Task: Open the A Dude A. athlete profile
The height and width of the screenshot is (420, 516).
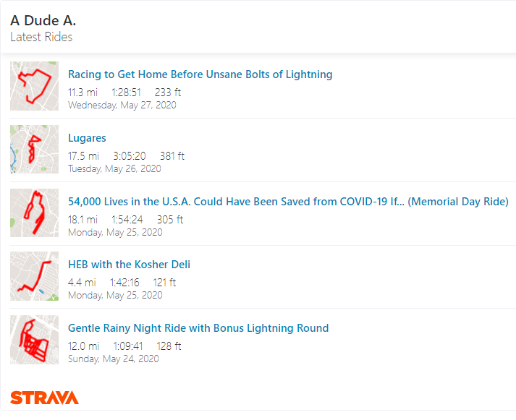Action: click(43, 20)
